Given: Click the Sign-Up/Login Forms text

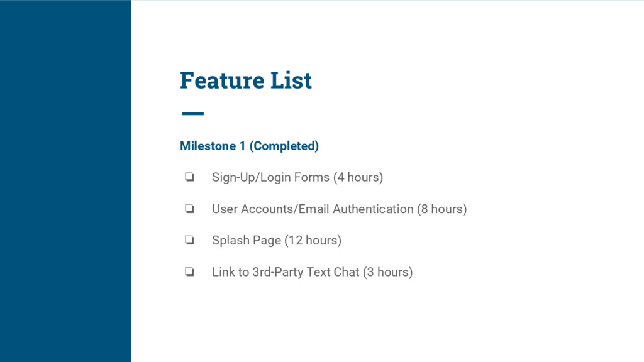Looking at the screenshot, I should pos(270,177).
